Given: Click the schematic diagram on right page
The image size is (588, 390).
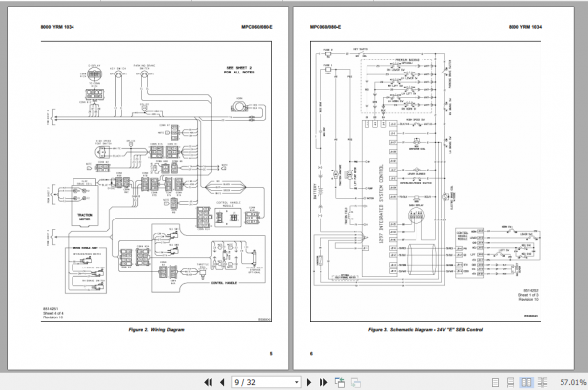Looking at the screenshot, I should [425, 182].
